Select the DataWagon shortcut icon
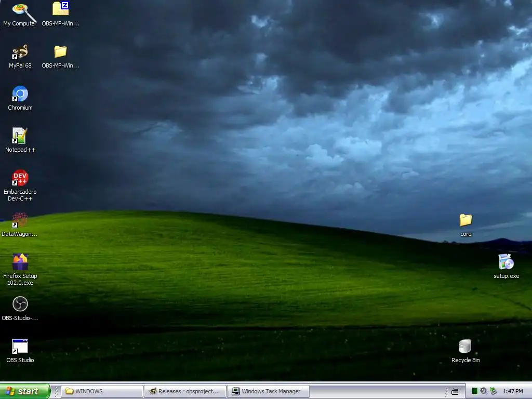The width and height of the screenshot is (532, 399). pyautogui.click(x=20, y=220)
